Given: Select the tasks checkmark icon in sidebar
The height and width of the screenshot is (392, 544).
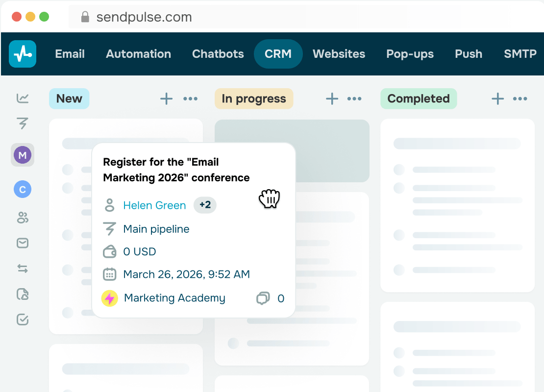Looking at the screenshot, I should coord(23,319).
